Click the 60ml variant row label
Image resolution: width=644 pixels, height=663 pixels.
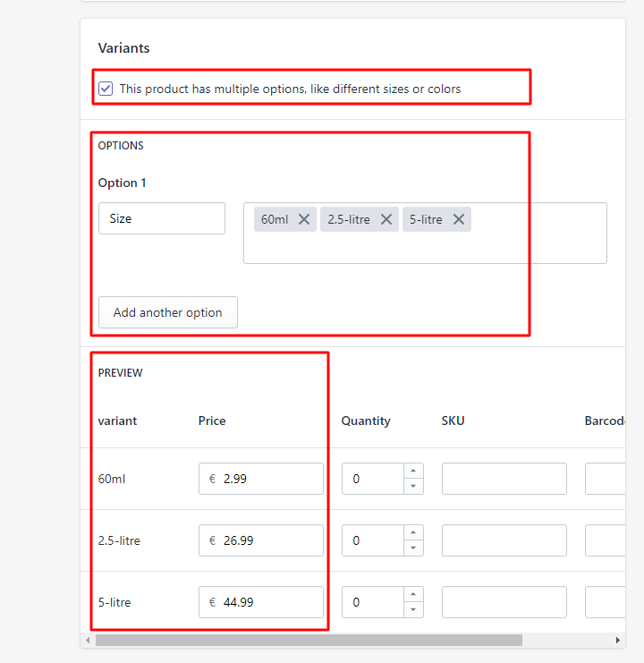point(112,479)
